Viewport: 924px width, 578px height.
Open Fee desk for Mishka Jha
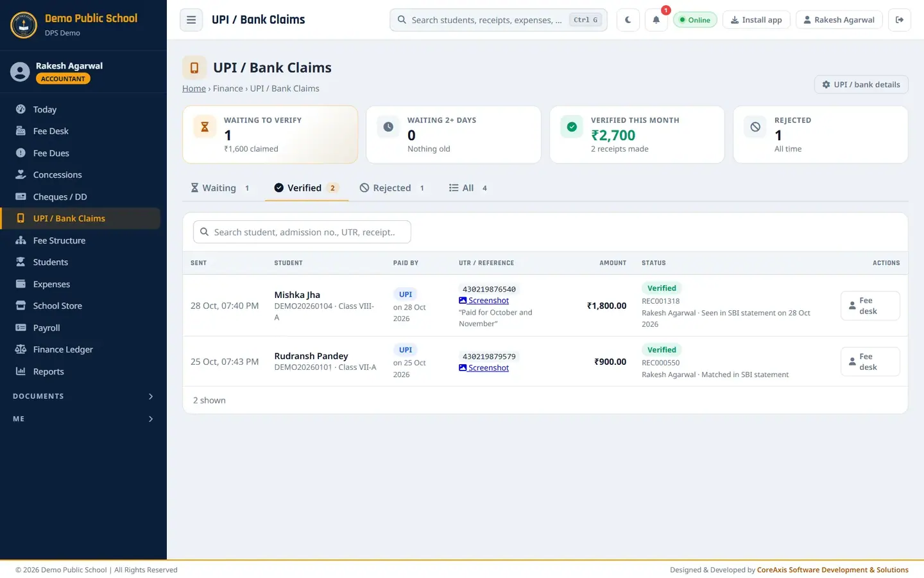pos(870,306)
